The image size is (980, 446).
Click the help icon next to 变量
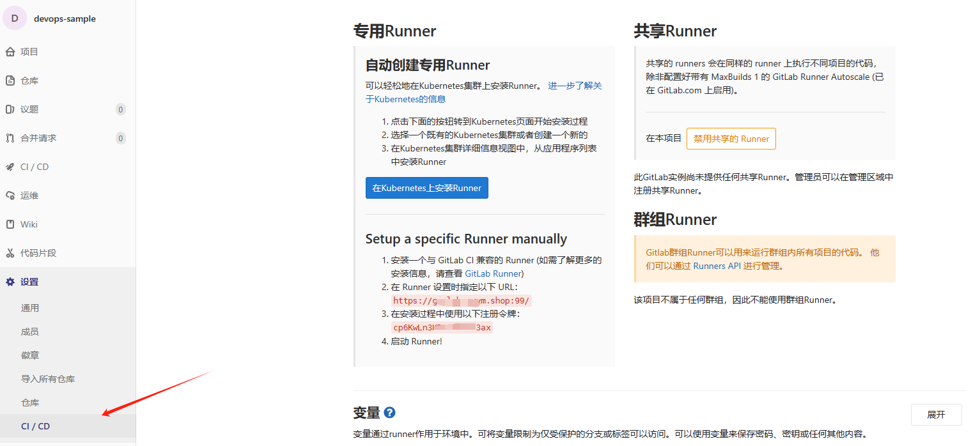click(391, 414)
